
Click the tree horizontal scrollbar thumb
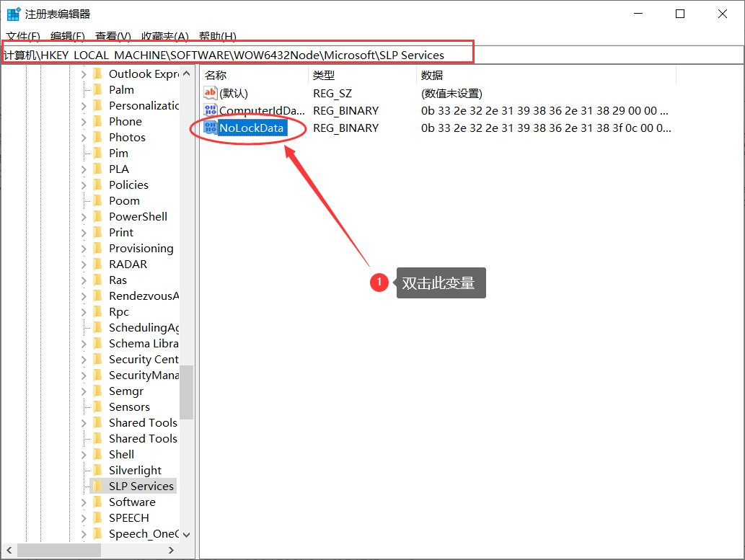pos(59,550)
